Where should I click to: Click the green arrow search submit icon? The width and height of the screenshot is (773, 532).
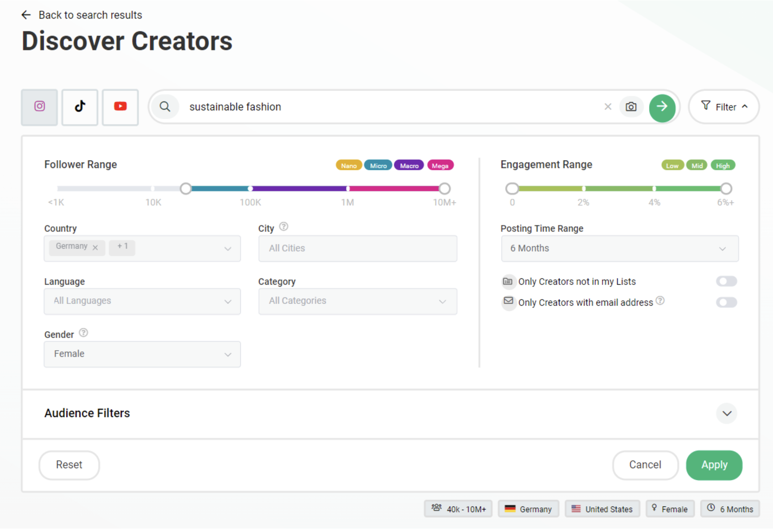click(x=662, y=107)
